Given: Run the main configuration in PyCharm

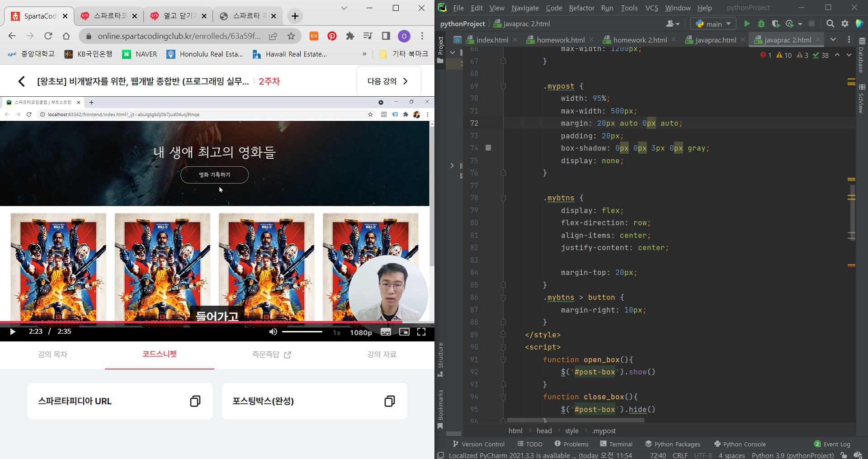Looking at the screenshot, I should click(x=747, y=24).
